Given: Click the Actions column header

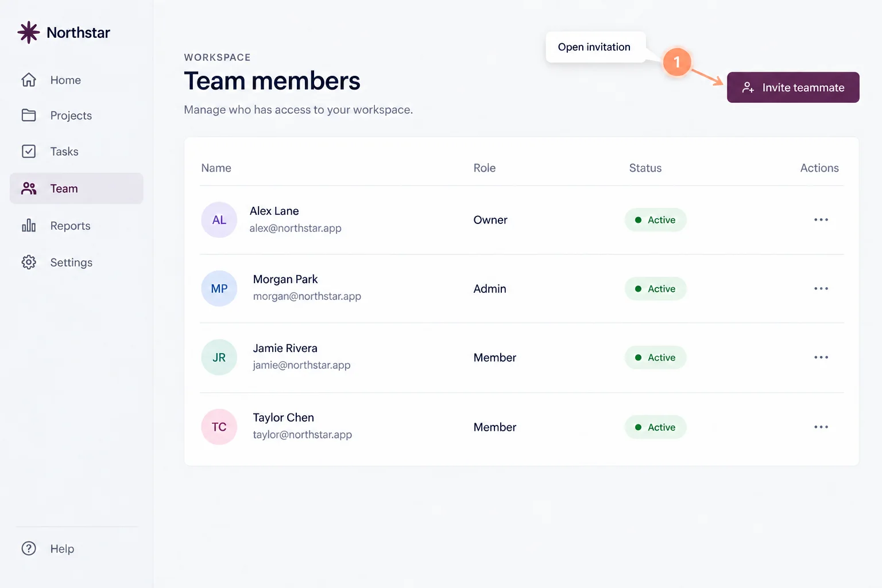Looking at the screenshot, I should [x=819, y=168].
